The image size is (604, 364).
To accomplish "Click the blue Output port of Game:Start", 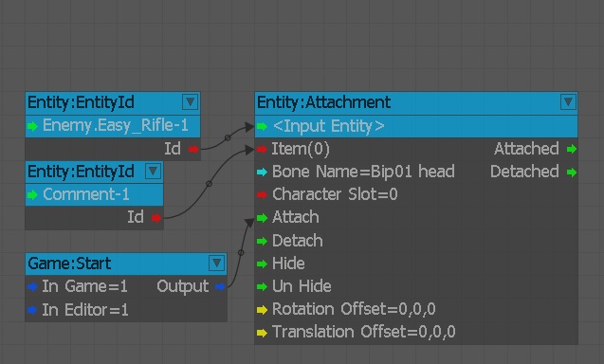I will point(220,286).
